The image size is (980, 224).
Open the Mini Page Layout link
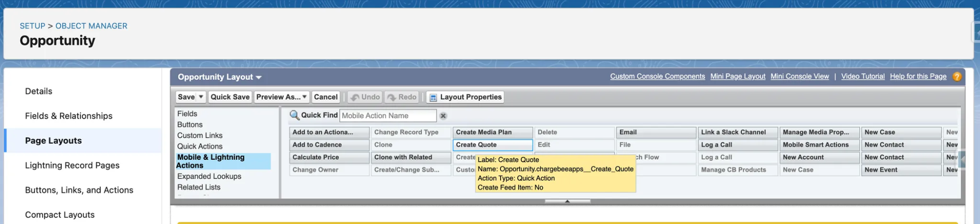738,76
